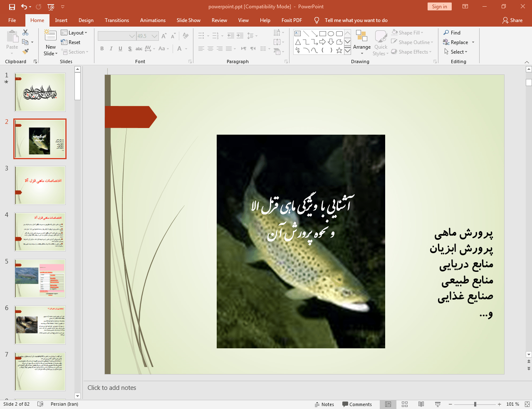This screenshot has width=532, height=409.
Task: Go to the Slide Show tab
Action: (188, 20)
